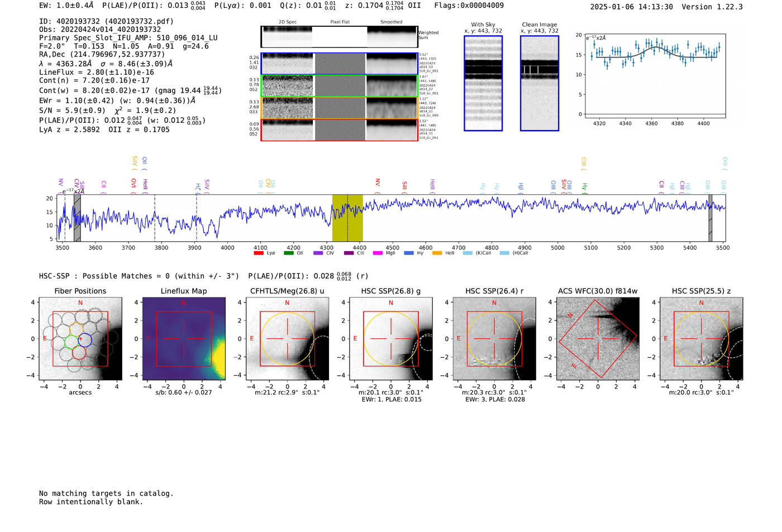Select the m:21.2 rc:2.9" s:0.1" caption
This screenshot has width=782, height=532.
click(288, 392)
